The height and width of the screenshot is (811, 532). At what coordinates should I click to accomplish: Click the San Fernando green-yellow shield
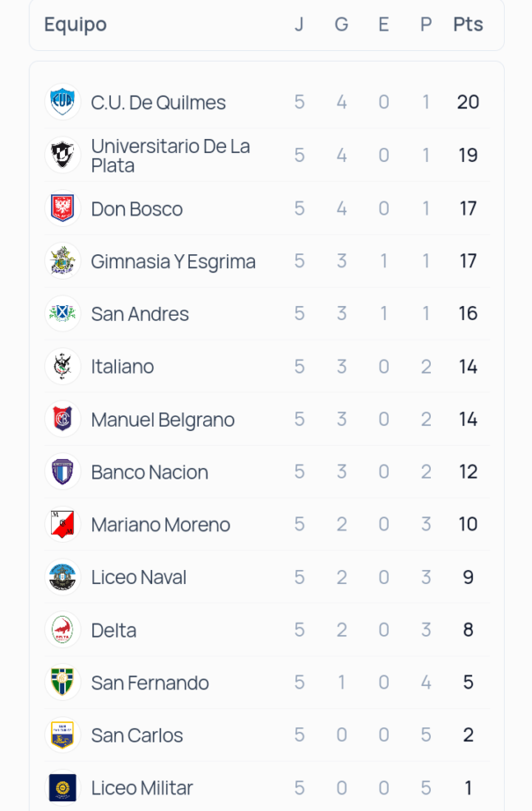[x=62, y=683]
